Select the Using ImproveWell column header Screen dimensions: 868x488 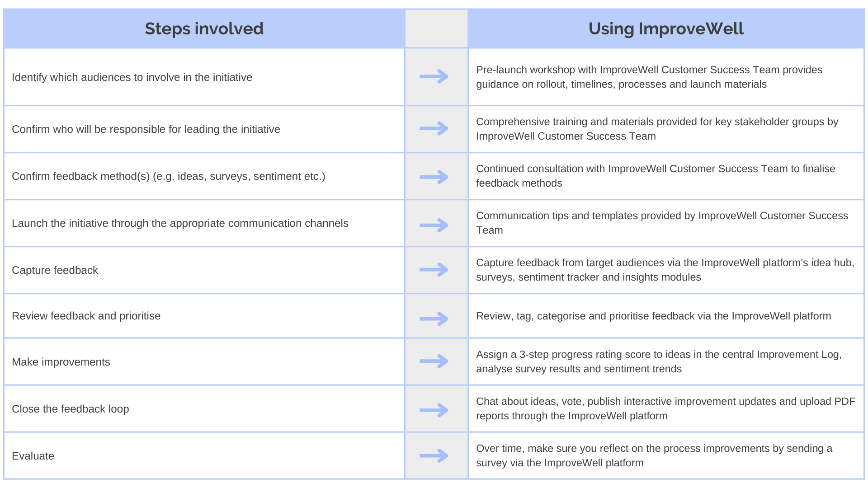665,29
